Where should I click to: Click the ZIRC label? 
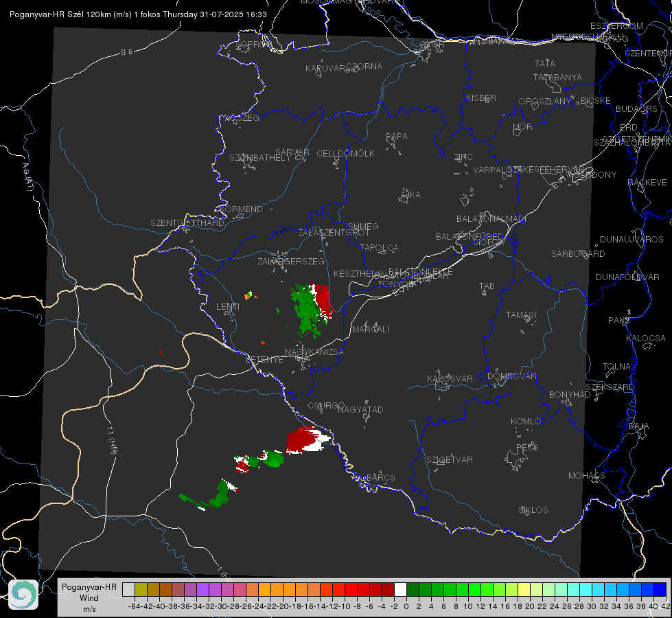(x=463, y=157)
